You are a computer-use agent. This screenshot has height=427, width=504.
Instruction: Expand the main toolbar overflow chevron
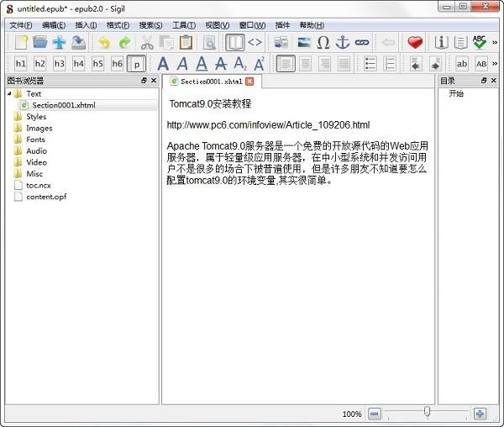[x=495, y=42]
